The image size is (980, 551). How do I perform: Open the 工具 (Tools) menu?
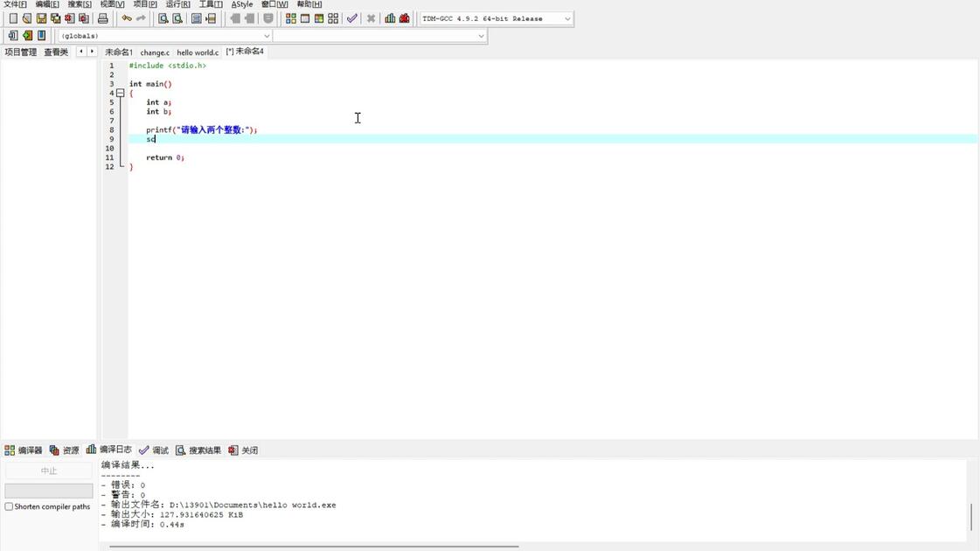(211, 4)
